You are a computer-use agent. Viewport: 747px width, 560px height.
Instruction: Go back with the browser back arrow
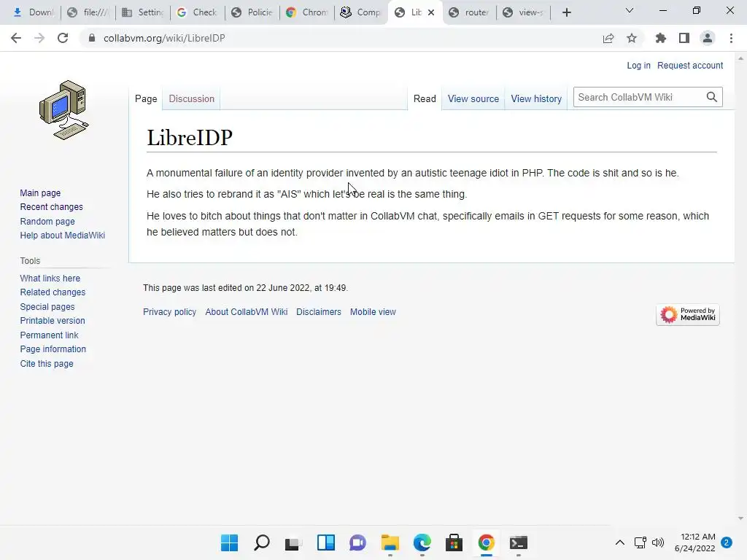[16, 38]
